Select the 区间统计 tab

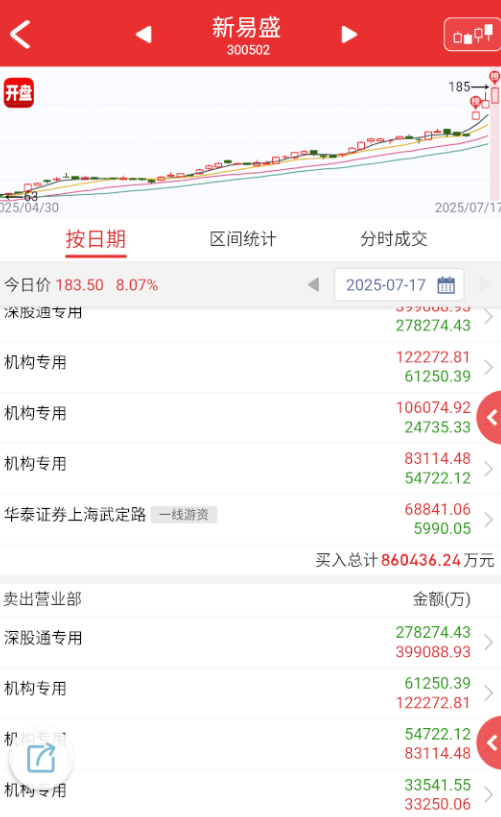pyautogui.click(x=243, y=239)
